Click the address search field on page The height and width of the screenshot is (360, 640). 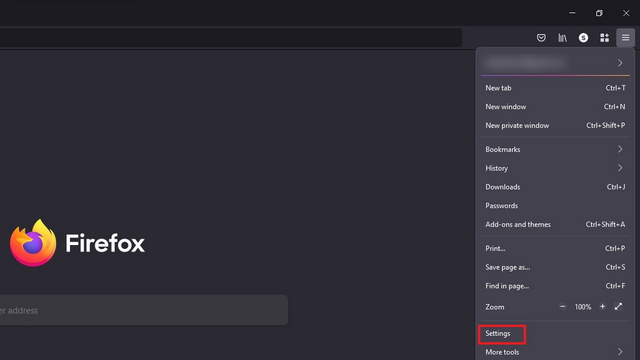coord(144,310)
